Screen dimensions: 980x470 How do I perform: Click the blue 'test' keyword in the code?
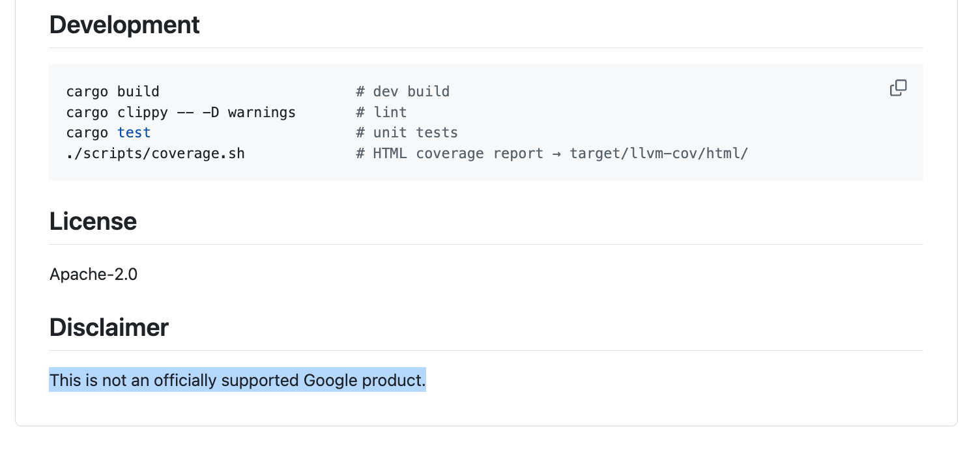tap(134, 133)
